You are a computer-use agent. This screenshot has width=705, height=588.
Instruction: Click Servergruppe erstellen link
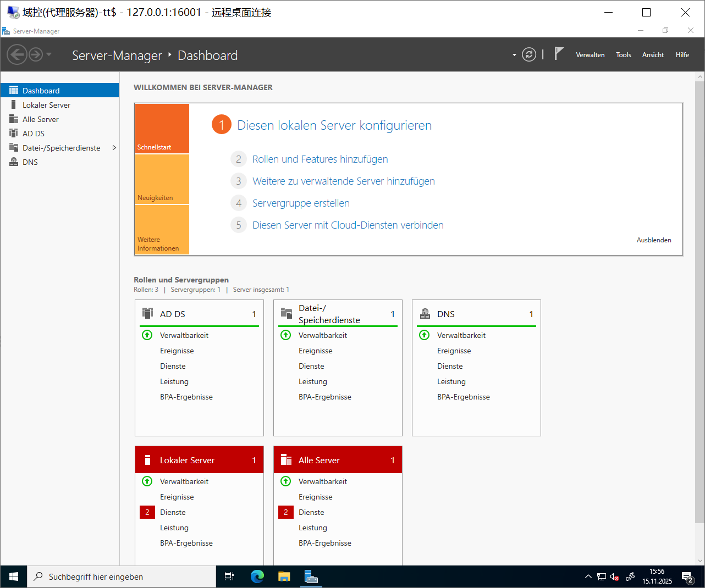pos(301,203)
